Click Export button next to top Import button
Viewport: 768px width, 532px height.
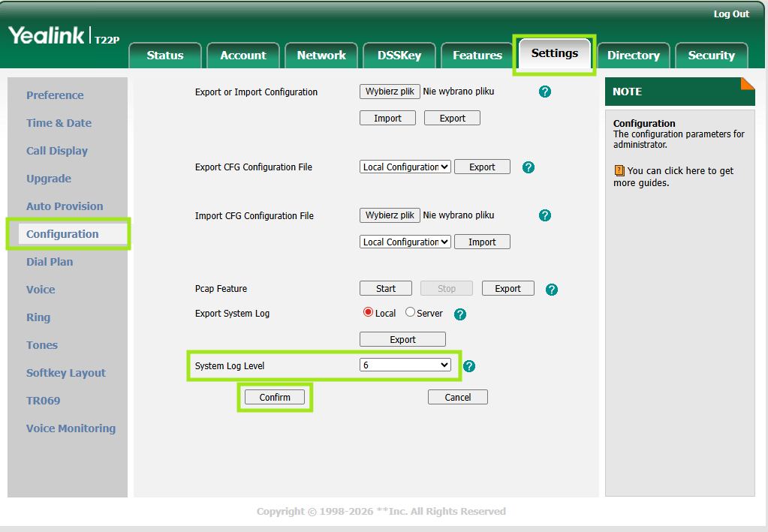coord(452,118)
